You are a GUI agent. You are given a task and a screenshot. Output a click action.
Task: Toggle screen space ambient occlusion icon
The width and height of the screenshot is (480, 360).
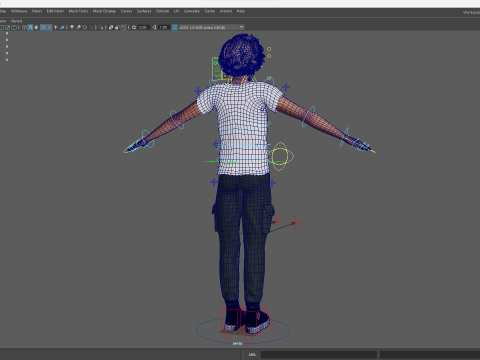[x=72, y=27]
